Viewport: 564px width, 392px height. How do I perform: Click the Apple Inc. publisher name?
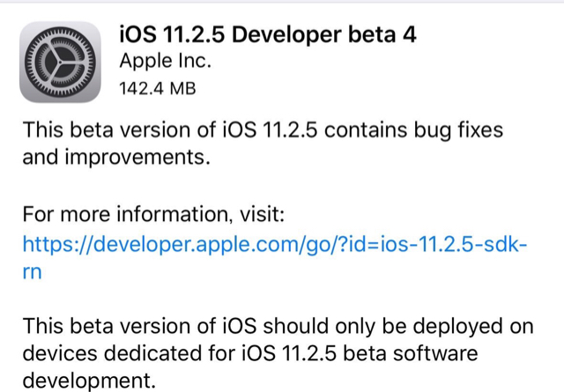coord(166,62)
